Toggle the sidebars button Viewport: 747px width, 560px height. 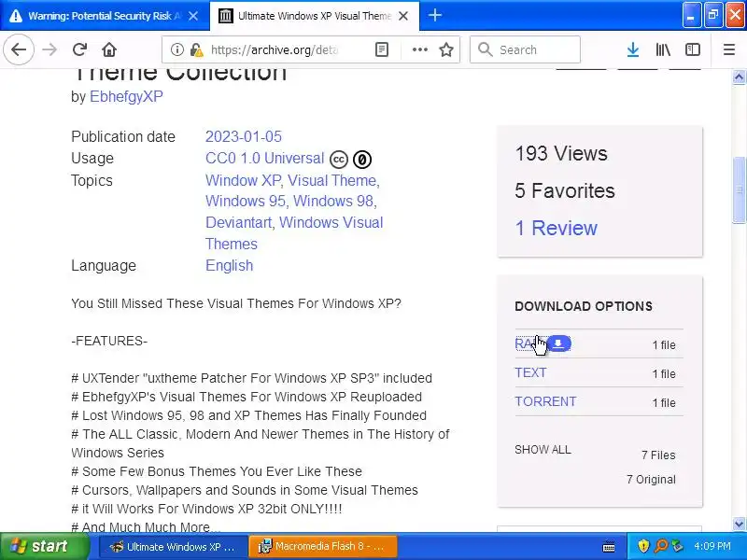(x=692, y=49)
